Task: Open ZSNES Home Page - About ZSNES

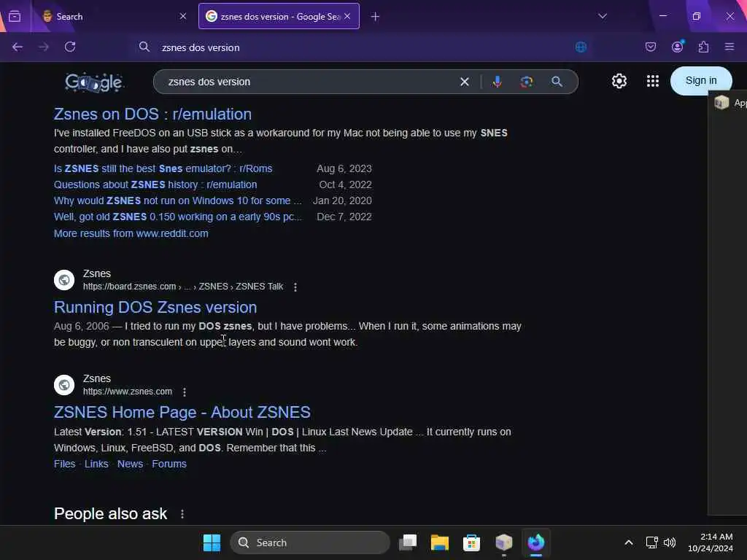Action: [x=182, y=413]
